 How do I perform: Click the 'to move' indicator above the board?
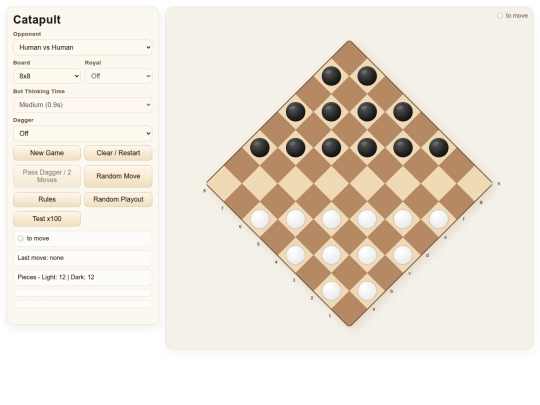click(x=512, y=16)
